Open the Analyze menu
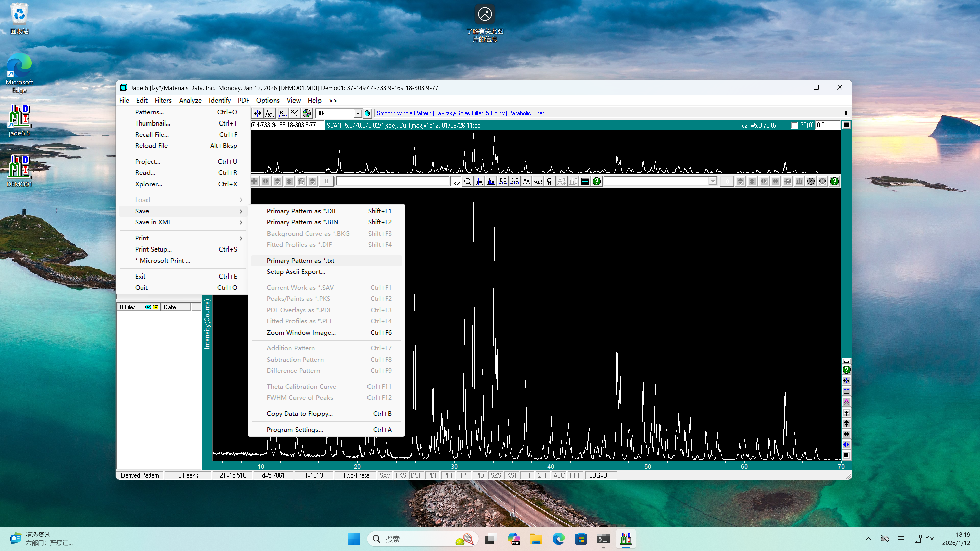Screen dimensions: 980x551 (x=190, y=101)
